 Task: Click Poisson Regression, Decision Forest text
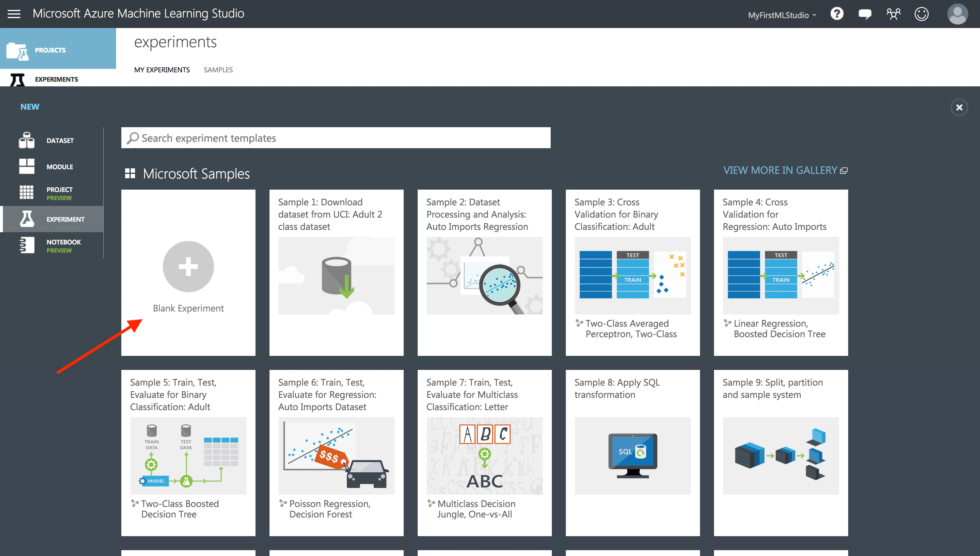pos(330,509)
